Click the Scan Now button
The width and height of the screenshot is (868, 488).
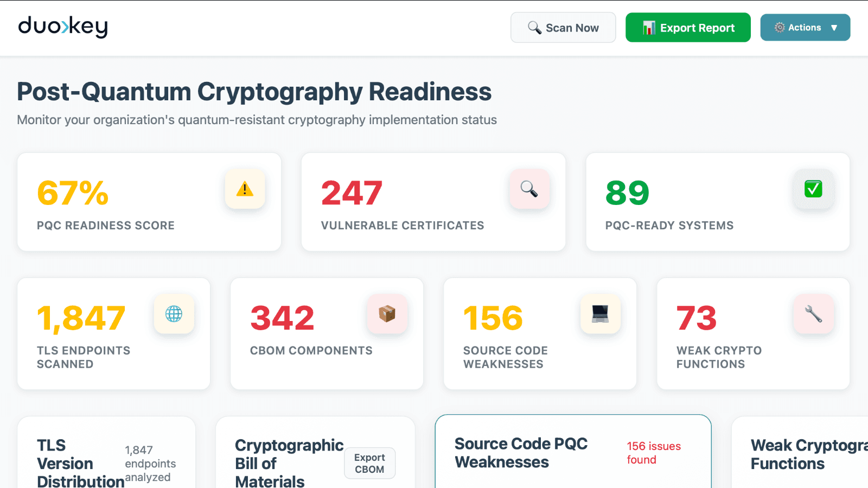pyautogui.click(x=563, y=27)
